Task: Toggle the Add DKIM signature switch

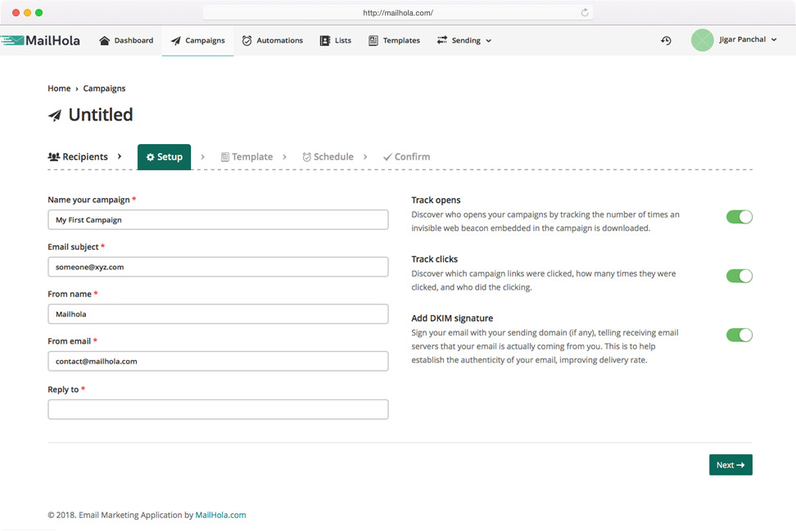Action: click(739, 336)
